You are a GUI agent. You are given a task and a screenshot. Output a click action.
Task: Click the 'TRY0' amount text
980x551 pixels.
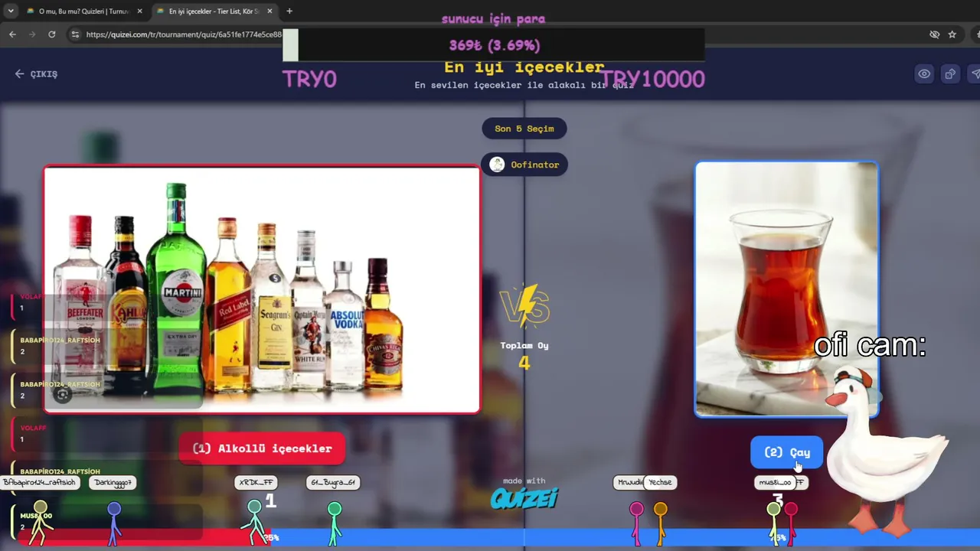309,79
